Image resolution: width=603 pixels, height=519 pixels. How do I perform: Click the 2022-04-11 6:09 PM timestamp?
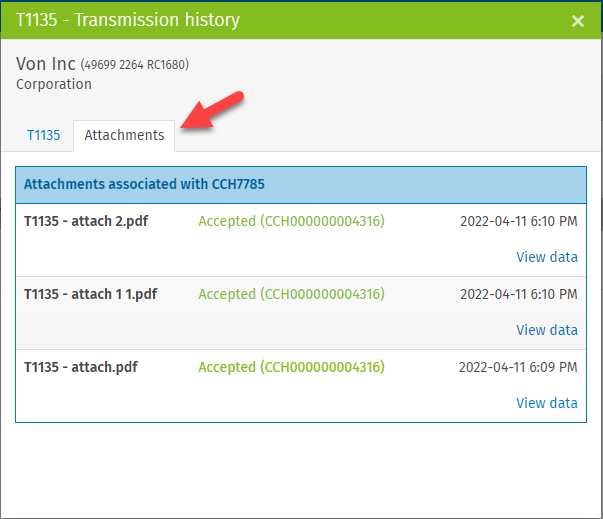518,367
